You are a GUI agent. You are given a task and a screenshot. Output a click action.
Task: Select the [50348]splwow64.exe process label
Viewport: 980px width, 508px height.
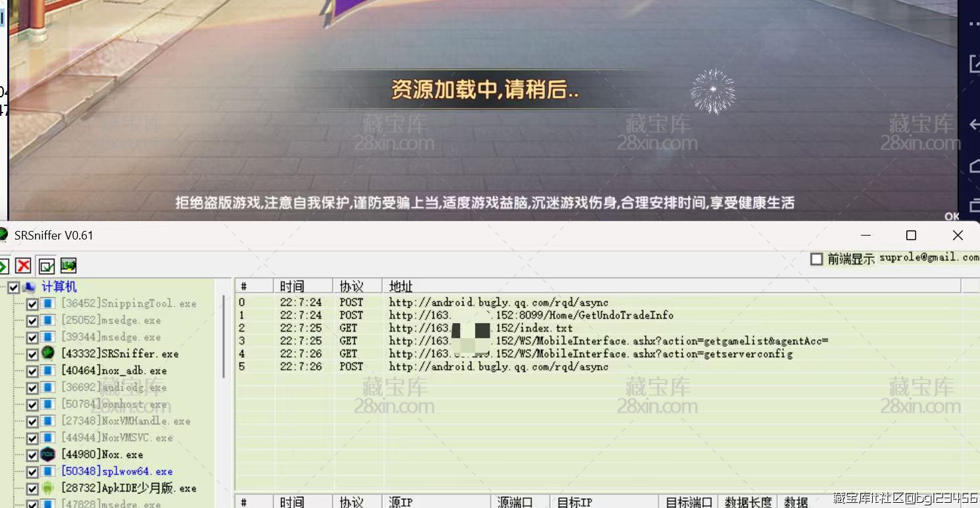tap(116, 471)
